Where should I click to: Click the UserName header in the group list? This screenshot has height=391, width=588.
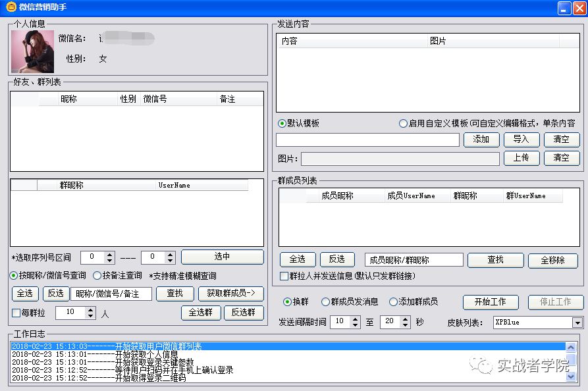point(201,185)
